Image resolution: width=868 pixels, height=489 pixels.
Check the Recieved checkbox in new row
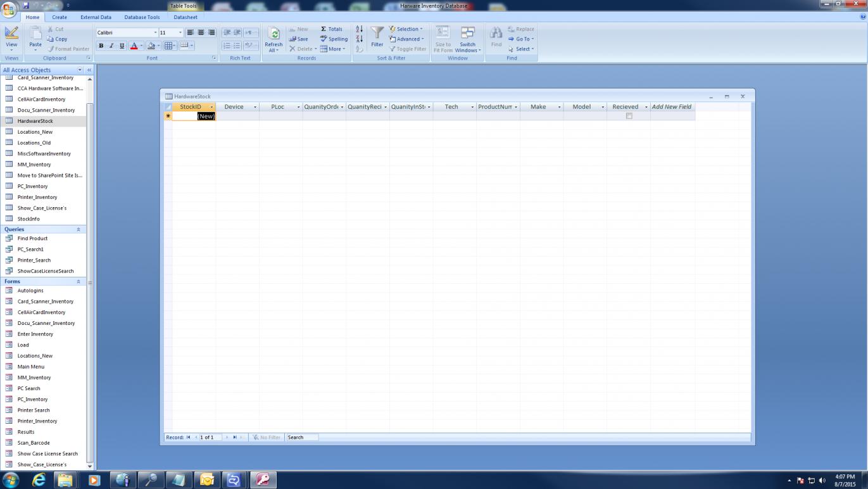629,116
